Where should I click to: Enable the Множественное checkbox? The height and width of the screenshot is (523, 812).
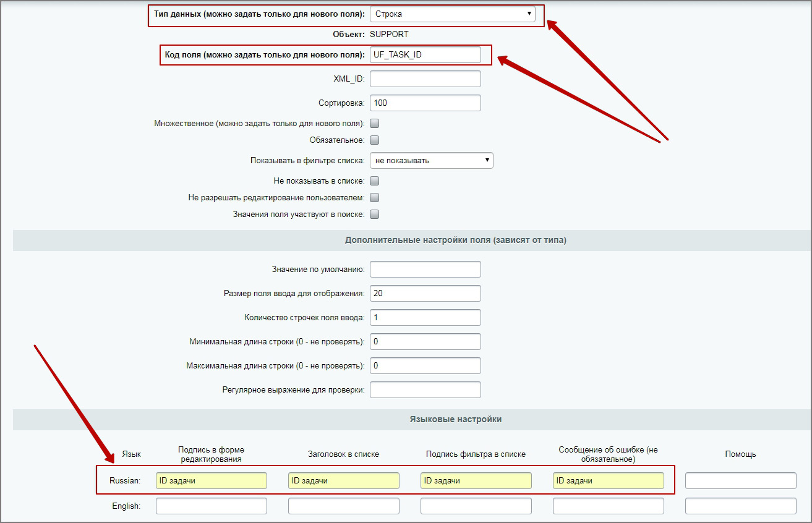(x=374, y=124)
